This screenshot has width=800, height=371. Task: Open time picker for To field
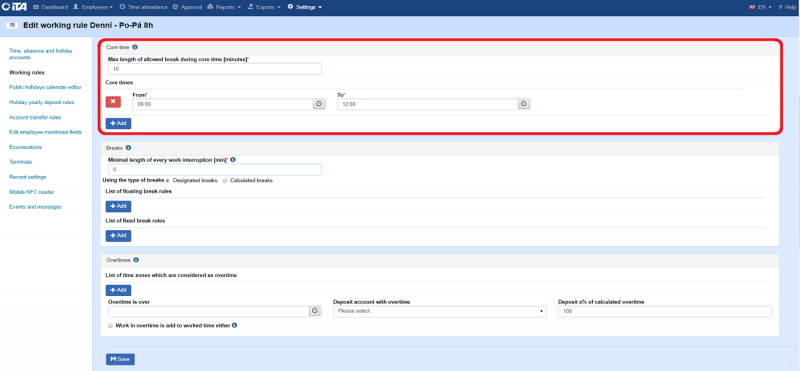(524, 104)
